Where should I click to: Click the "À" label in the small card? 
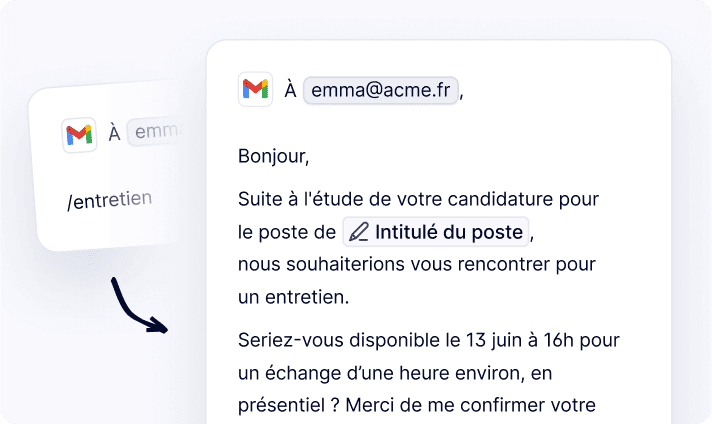pos(114,133)
